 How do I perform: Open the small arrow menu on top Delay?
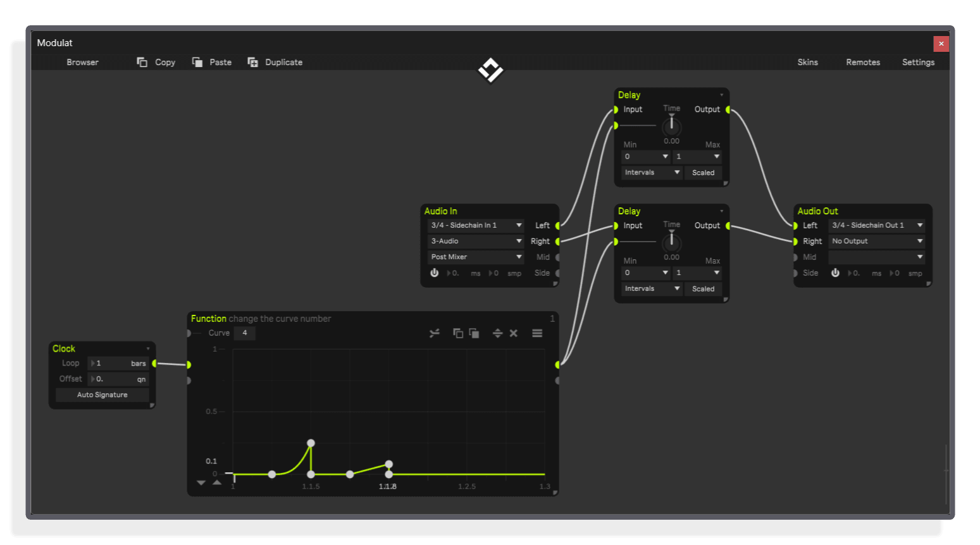tap(721, 95)
